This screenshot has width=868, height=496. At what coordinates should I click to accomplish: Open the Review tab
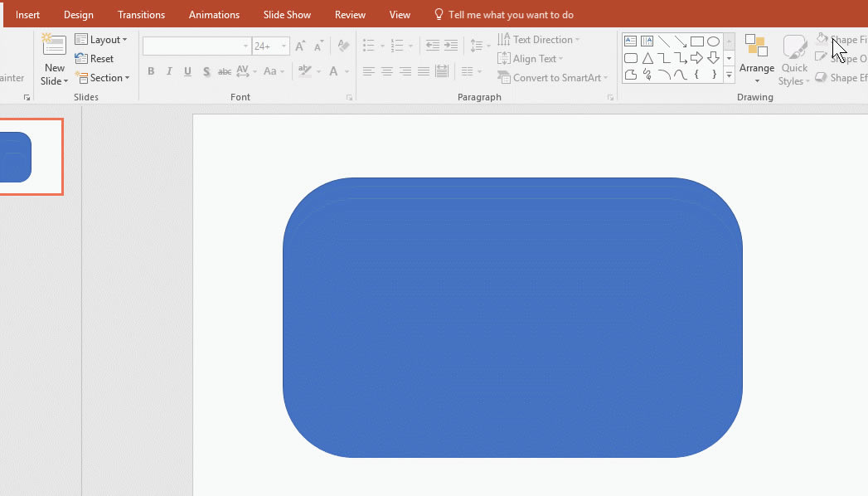click(351, 15)
